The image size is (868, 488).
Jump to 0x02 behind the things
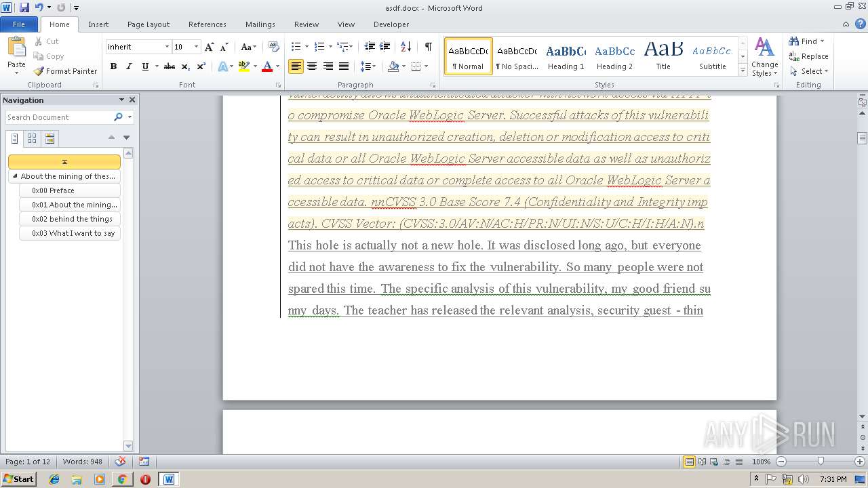70,219
